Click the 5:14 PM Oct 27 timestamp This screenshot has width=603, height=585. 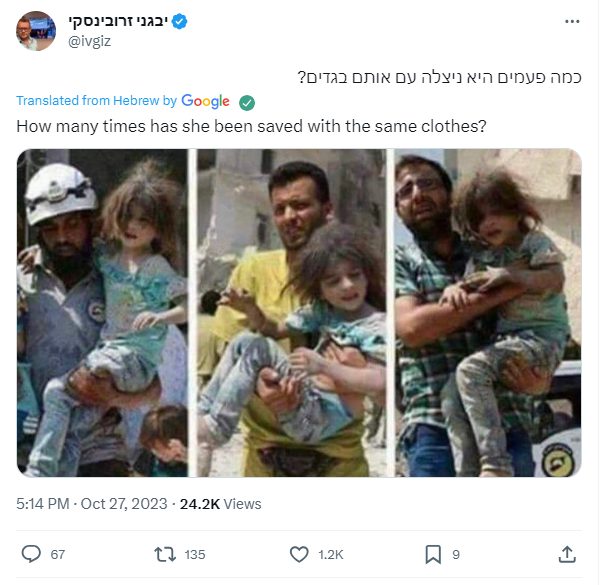(x=92, y=504)
